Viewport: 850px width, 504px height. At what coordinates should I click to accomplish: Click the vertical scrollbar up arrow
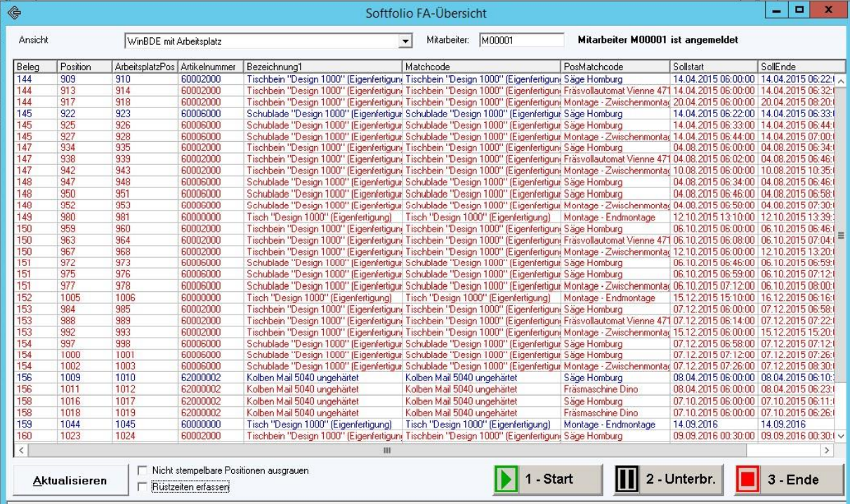839,79
